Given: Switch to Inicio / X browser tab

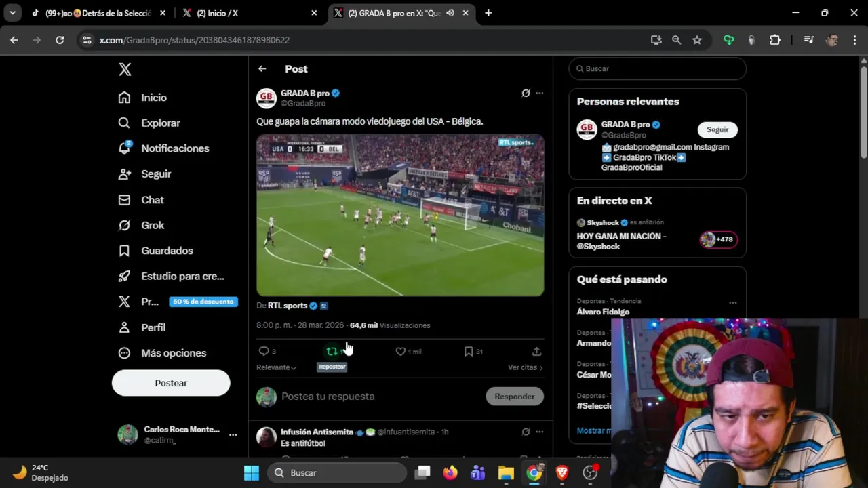Looking at the screenshot, I should tap(251, 13).
